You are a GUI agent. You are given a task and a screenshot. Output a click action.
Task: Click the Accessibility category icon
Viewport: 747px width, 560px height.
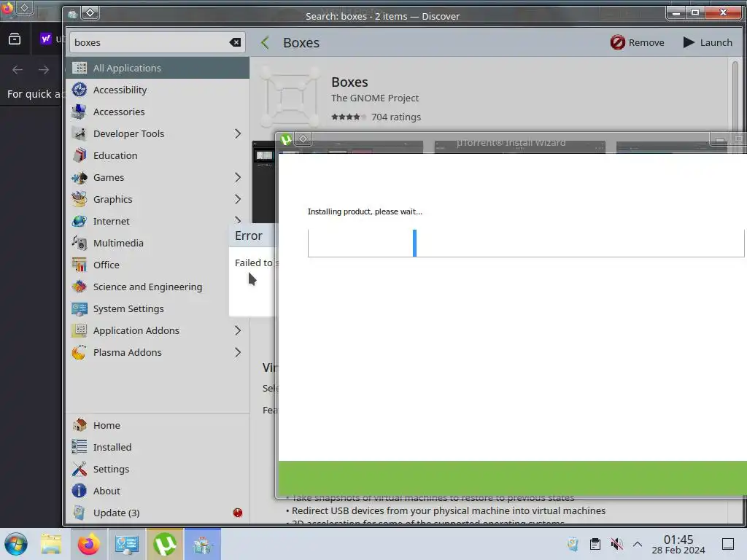point(79,90)
